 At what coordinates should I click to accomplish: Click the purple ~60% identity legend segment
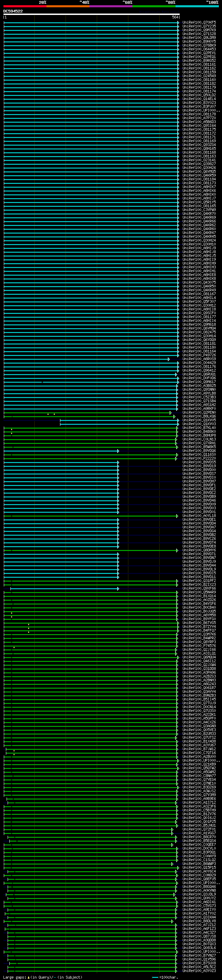[111, 6]
